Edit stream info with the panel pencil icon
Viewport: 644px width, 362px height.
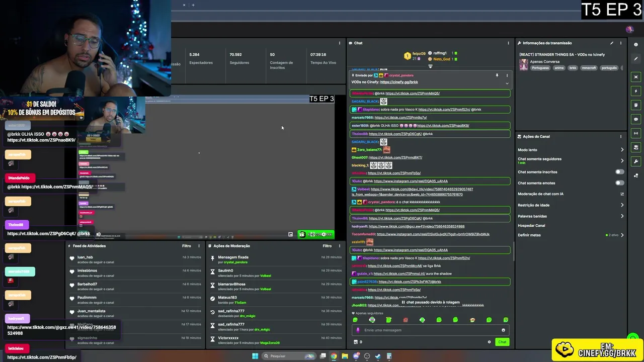click(612, 43)
